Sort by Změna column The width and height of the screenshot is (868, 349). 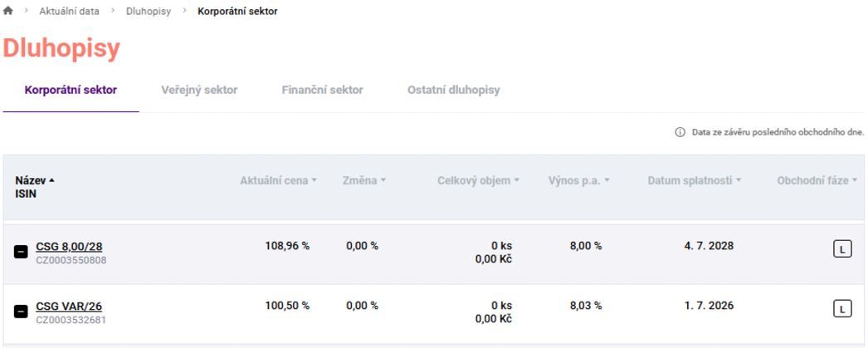point(363,180)
